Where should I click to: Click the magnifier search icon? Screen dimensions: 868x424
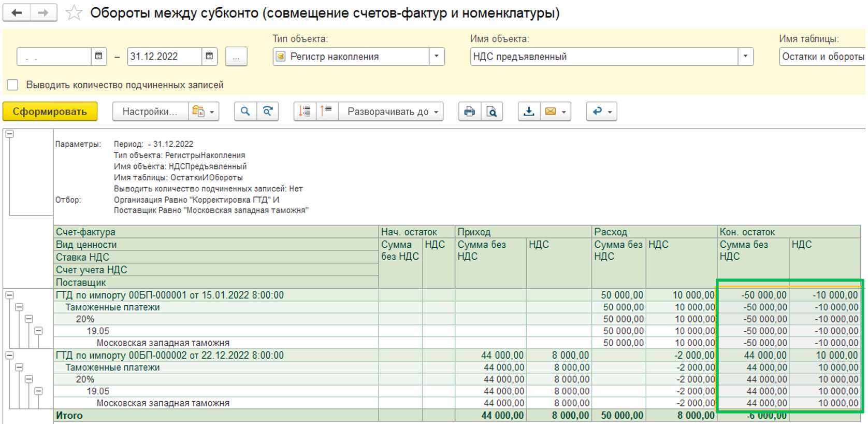click(245, 111)
